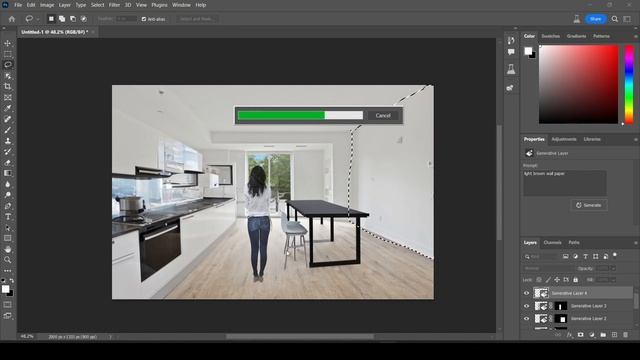640x360 pixels.
Task: Choose Add to selection mode button
Action: coord(62,19)
